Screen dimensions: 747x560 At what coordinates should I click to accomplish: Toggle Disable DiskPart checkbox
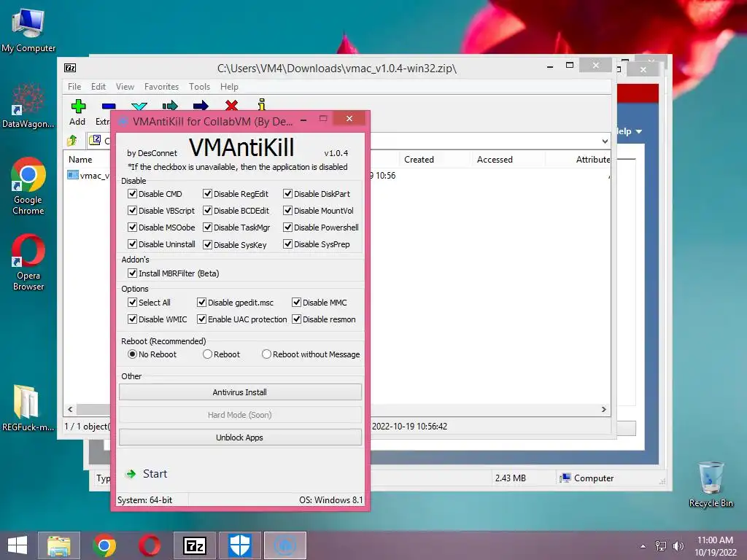click(x=287, y=194)
